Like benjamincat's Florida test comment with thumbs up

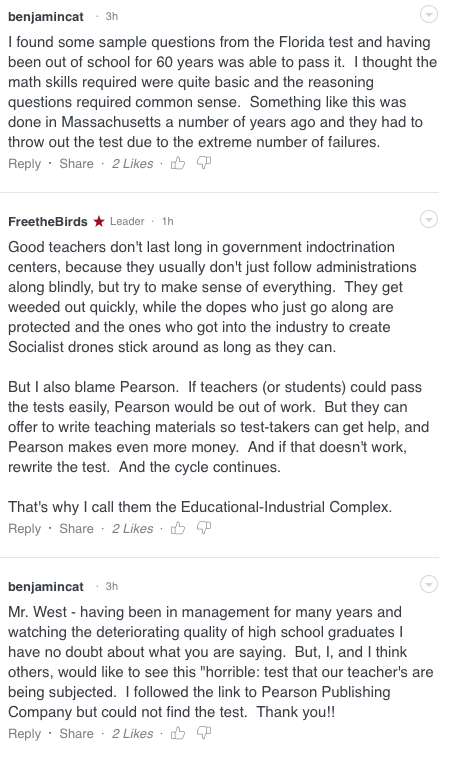click(x=178, y=164)
